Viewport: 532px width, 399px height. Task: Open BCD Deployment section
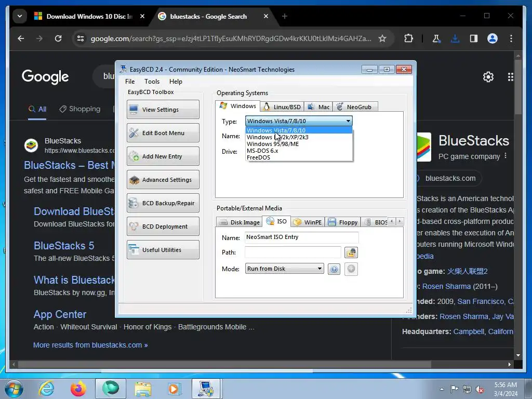163,227
